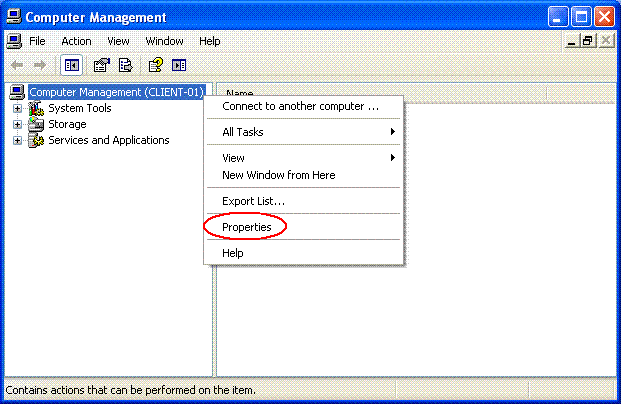Minimize the Computer Management window

pyautogui.click(x=558, y=17)
